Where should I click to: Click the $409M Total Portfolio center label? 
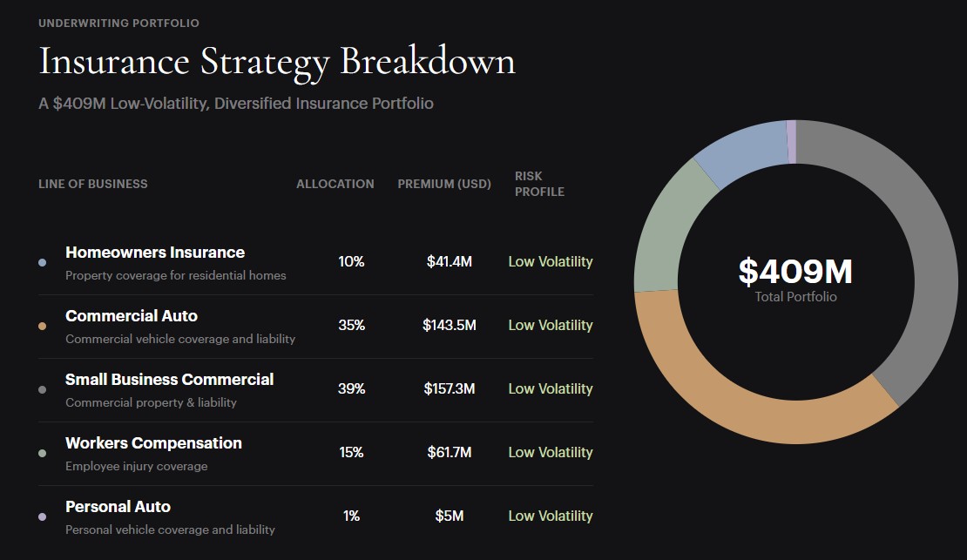coord(795,280)
